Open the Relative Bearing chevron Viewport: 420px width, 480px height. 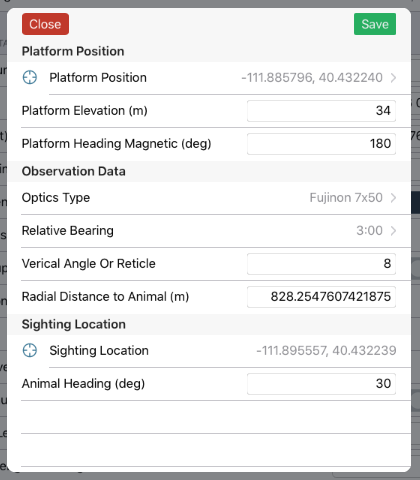(x=393, y=231)
